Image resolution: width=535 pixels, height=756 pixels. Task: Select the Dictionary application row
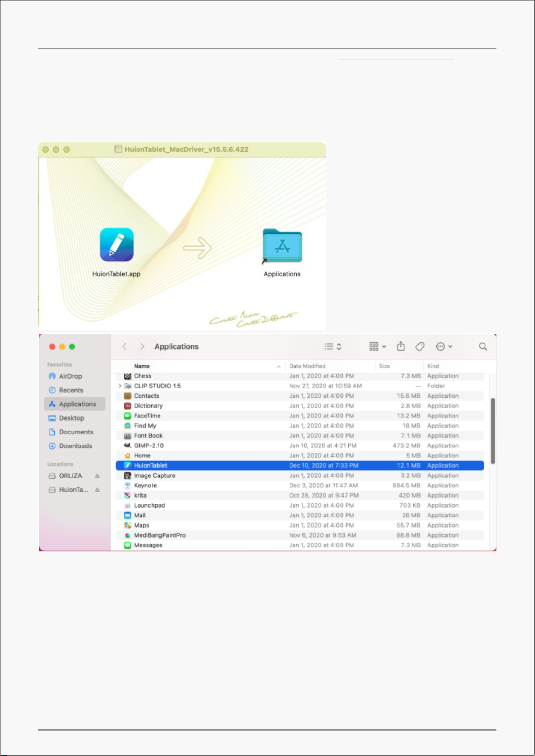[x=300, y=406]
